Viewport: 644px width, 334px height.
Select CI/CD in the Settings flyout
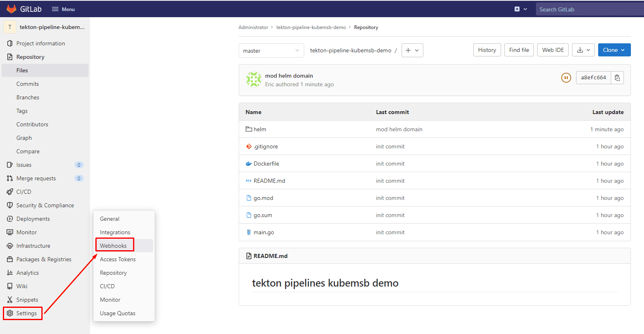[x=107, y=286]
